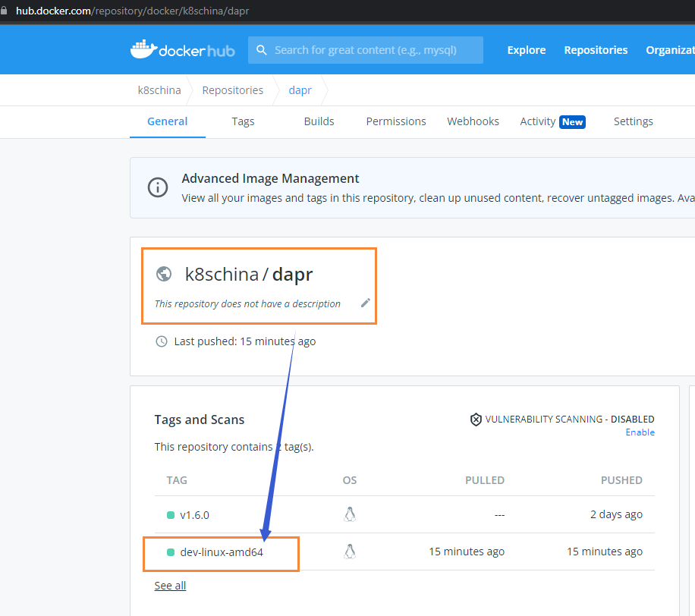
Task: Open the Webhooks tab
Action: point(473,121)
